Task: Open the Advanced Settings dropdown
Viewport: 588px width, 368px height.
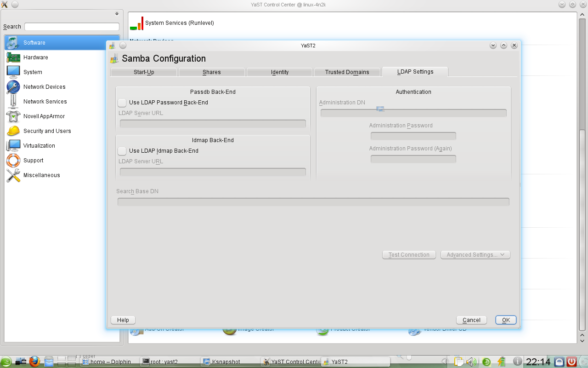Action: click(475, 255)
